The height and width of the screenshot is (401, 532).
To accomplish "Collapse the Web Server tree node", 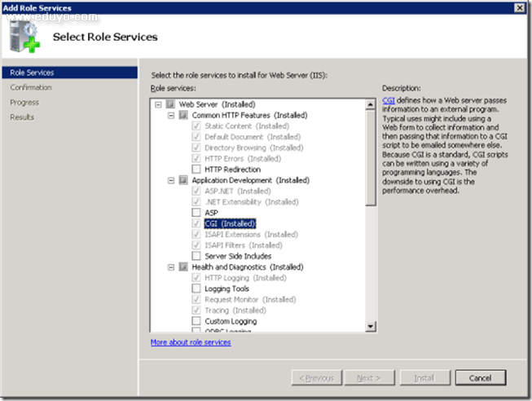I will (x=157, y=104).
